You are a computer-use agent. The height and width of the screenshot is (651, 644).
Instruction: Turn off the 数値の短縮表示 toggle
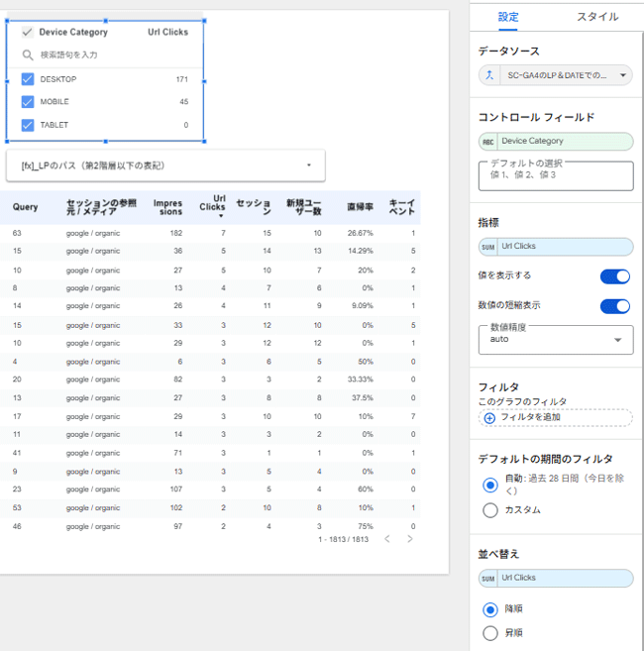click(x=615, y=306)
